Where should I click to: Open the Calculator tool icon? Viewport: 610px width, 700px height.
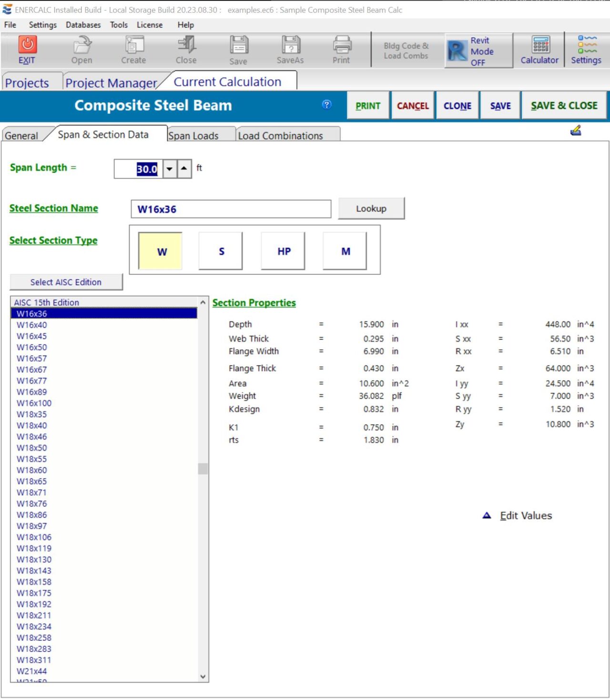[540, 45]
